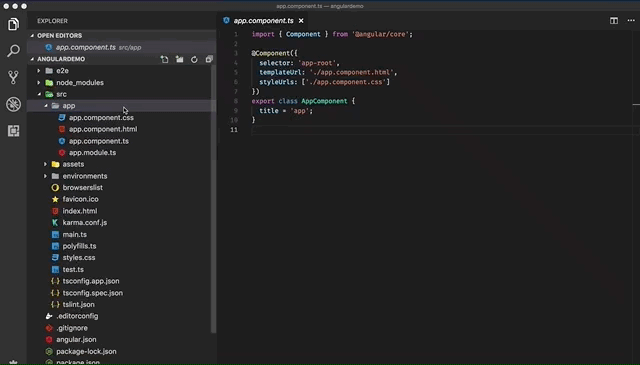The height and width of the screenshot is (365, 640).
Task: Expand the environments folder
Action: point(45,176)
